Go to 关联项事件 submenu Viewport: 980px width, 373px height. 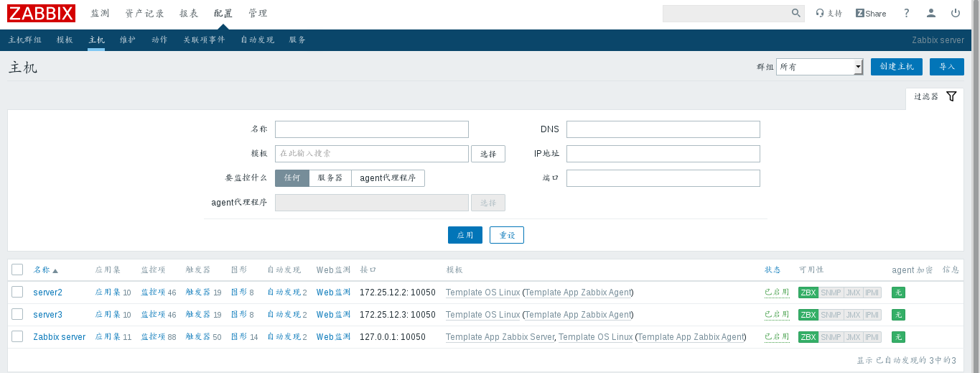pos(204,40)
